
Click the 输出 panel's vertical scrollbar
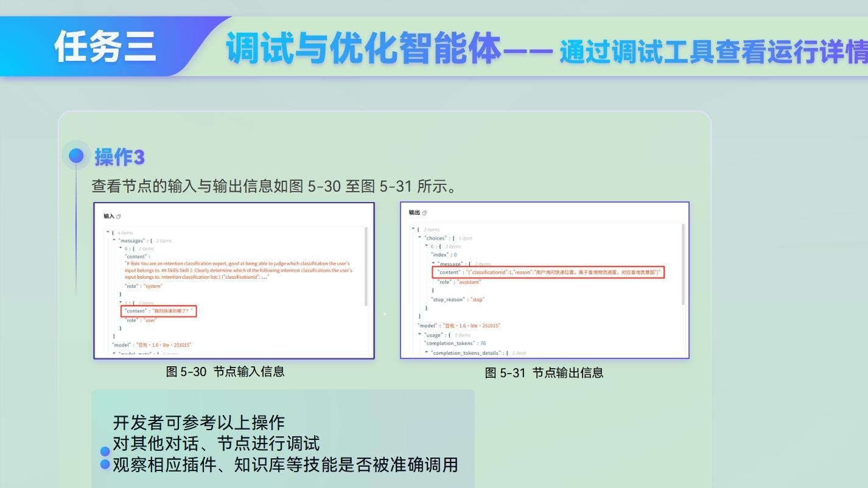coord(683,264)
